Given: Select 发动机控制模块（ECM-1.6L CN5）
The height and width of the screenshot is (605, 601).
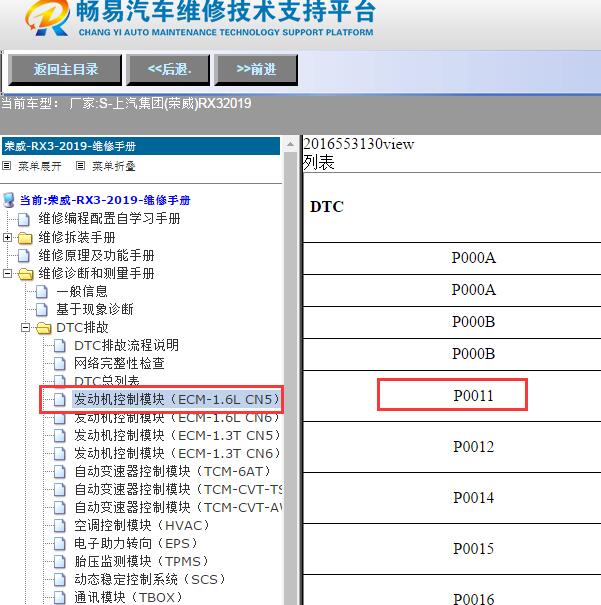Looking at the screenshot, I should coord(177,399).
